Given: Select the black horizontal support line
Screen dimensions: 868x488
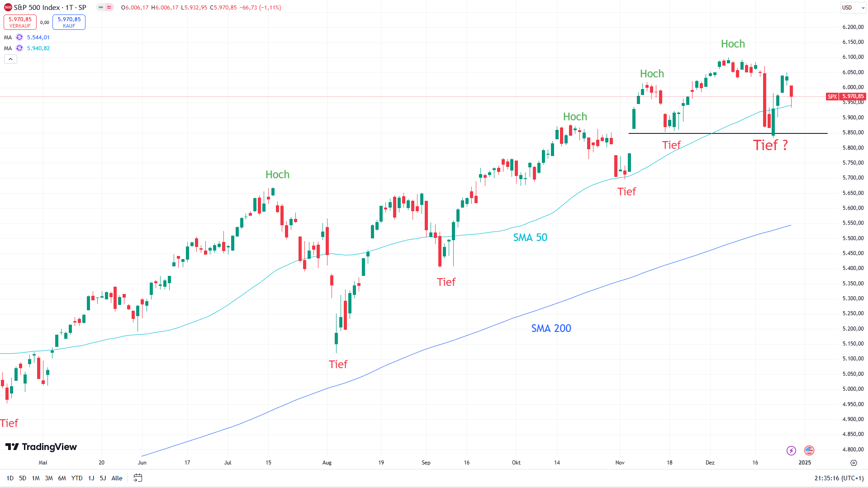Looking at the screenshot, I should click(728, 133).
